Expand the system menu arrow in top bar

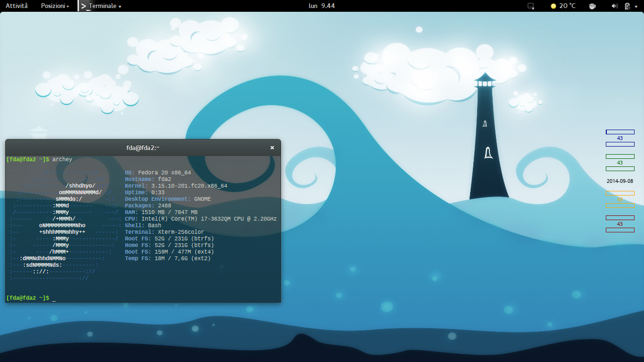tap(636, 6)
